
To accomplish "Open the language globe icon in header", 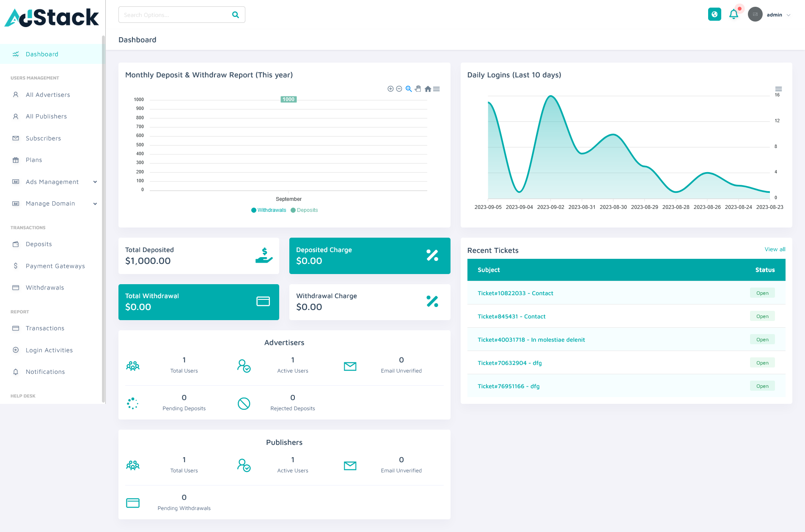I will click(x=714, y=14).
